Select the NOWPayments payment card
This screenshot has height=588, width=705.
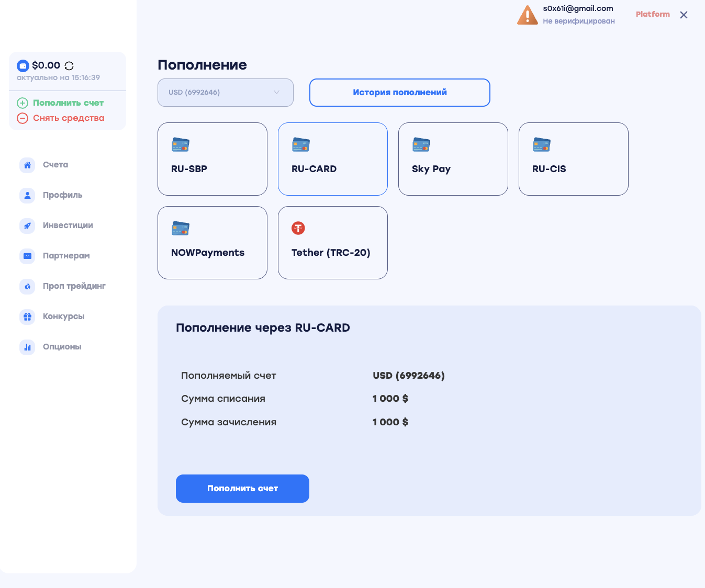212,243
